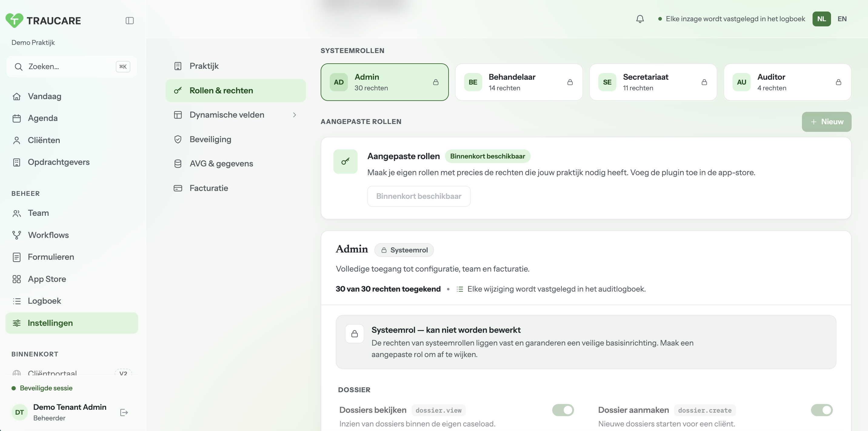The width and height of the screenshot is (868, 431).
Task: Click the Traucare heart logo
Action: 15,20
